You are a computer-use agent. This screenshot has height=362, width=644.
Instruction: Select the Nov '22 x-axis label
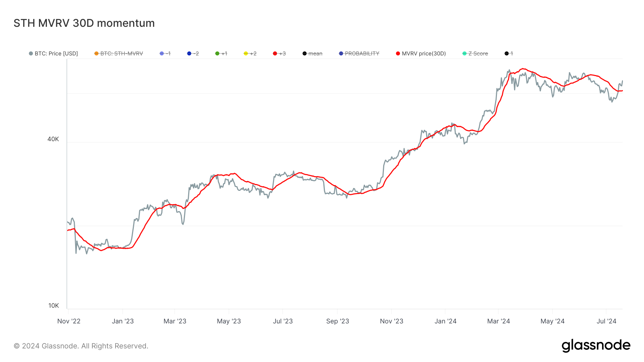coord(69,321)
